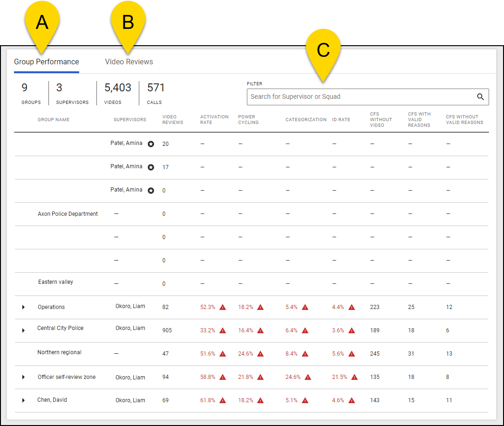Click Central City Police power cycling warning icon

coord(260,330)
